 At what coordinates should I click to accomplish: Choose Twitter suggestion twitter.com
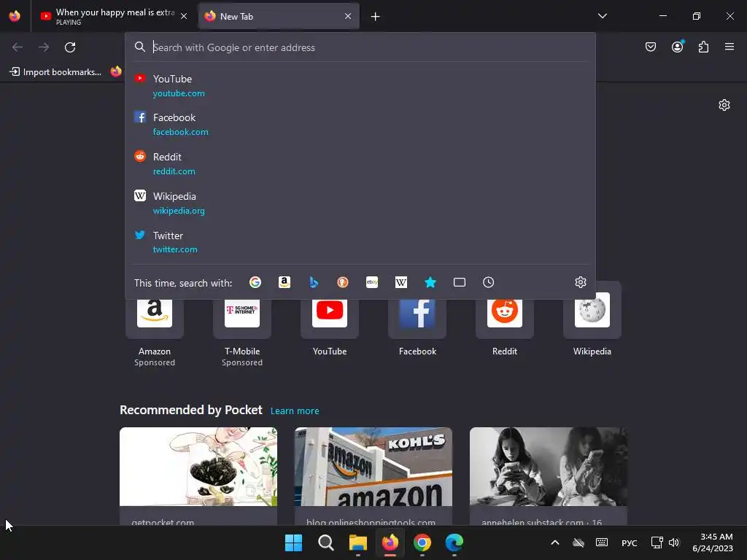(360, 242)
